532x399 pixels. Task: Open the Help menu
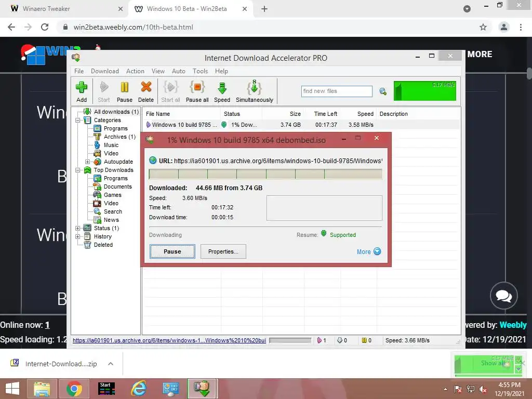click(x=221, y=71)
